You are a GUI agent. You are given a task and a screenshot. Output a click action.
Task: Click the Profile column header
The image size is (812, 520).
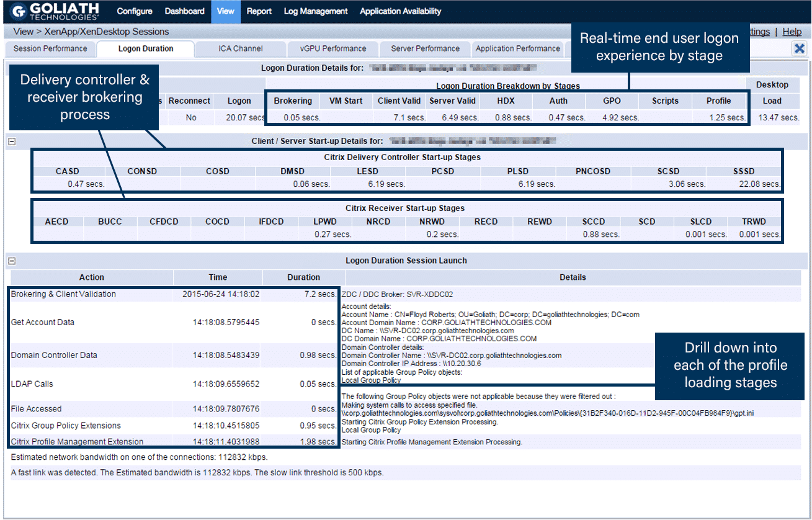[718, 101]
